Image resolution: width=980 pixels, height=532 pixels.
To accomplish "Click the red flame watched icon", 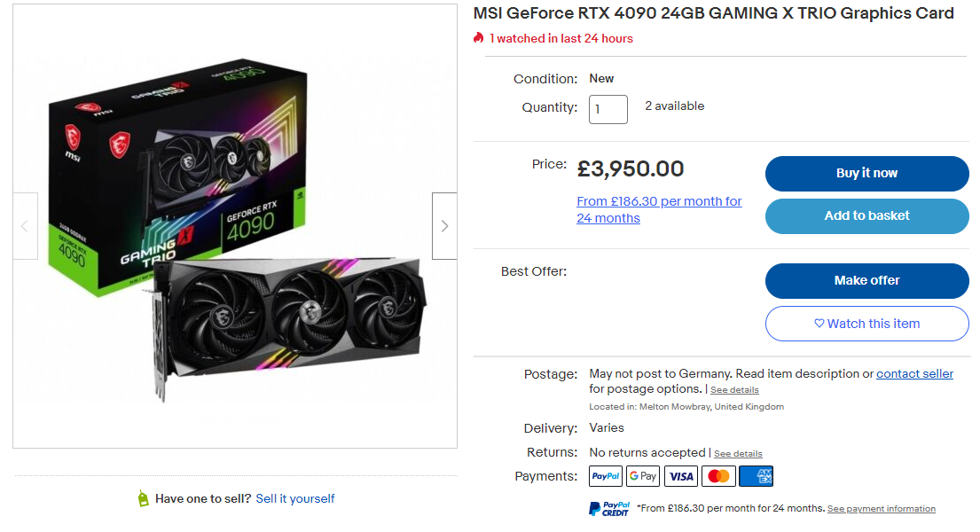I will 479,38.
